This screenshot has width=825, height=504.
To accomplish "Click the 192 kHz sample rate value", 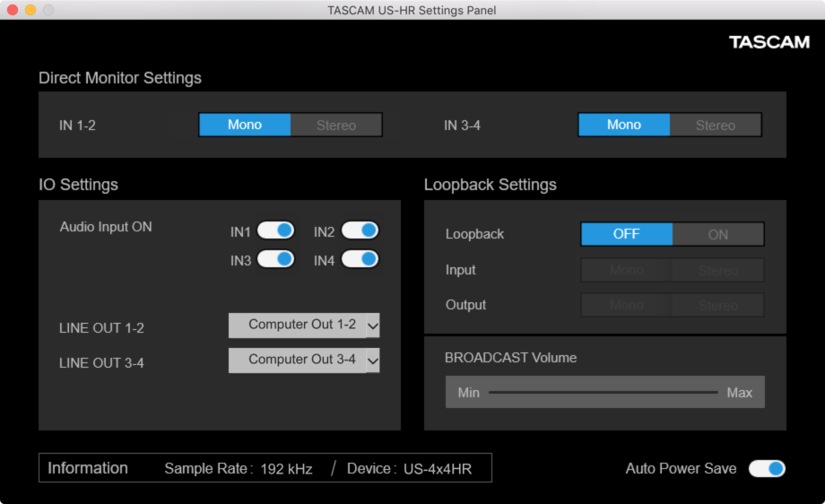I will coord(286,469).
